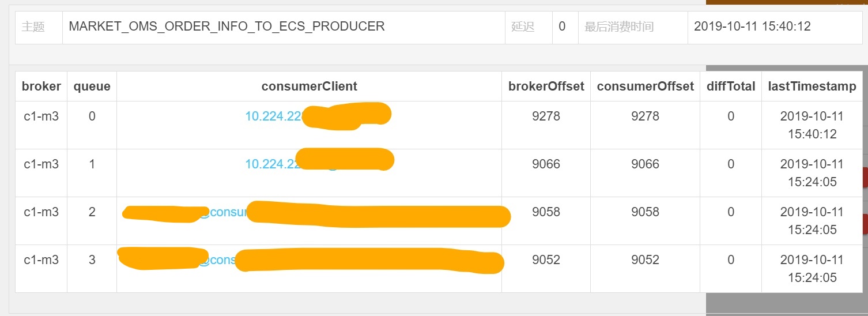Screen dimensions: 868x316
Task: Select the consumerClient column header
Action: (x=309, y=86)
